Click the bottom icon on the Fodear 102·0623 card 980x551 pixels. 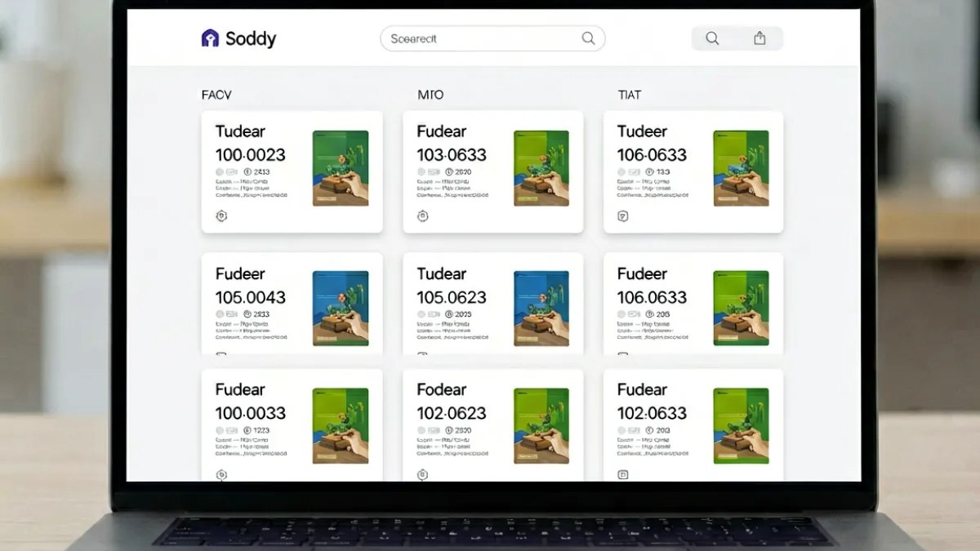422,474
